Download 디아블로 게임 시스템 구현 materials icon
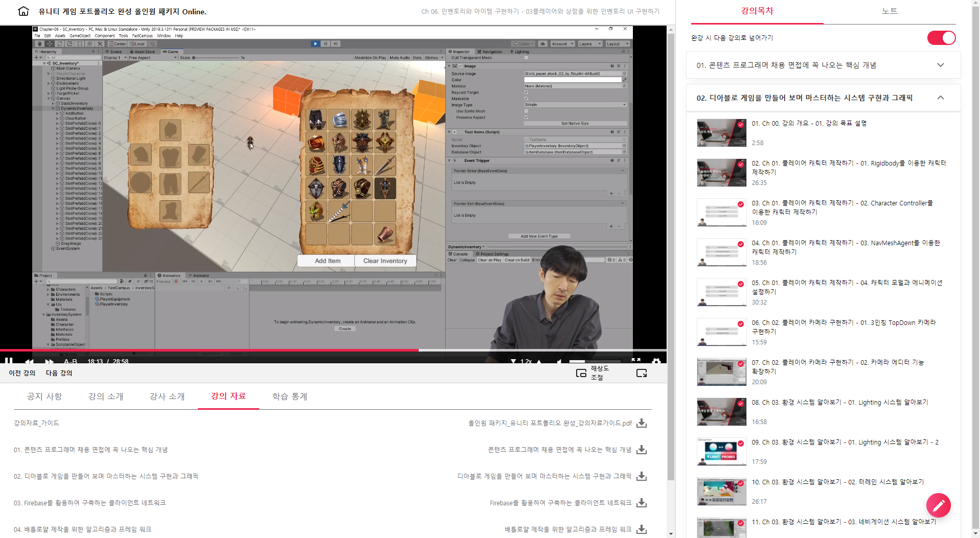This screenshot has height=538, width=980. tap(642, 476)
